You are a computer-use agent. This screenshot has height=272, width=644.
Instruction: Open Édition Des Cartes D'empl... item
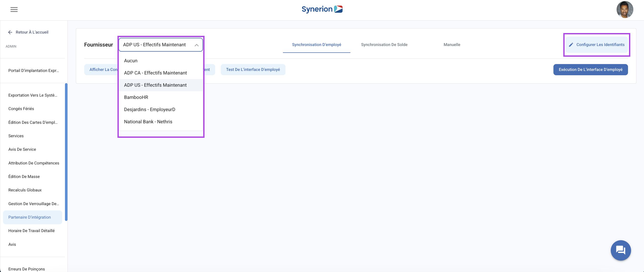[x=33, y=123]
